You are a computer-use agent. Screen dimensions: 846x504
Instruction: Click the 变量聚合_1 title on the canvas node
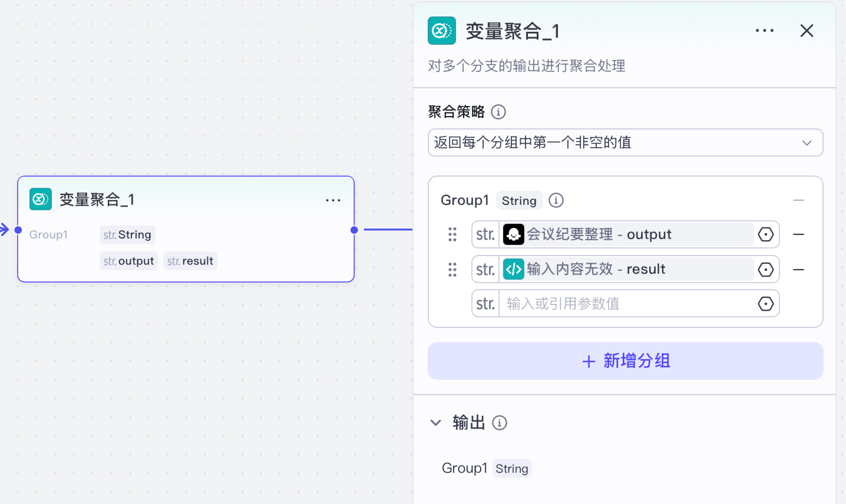tap(97, 200)
